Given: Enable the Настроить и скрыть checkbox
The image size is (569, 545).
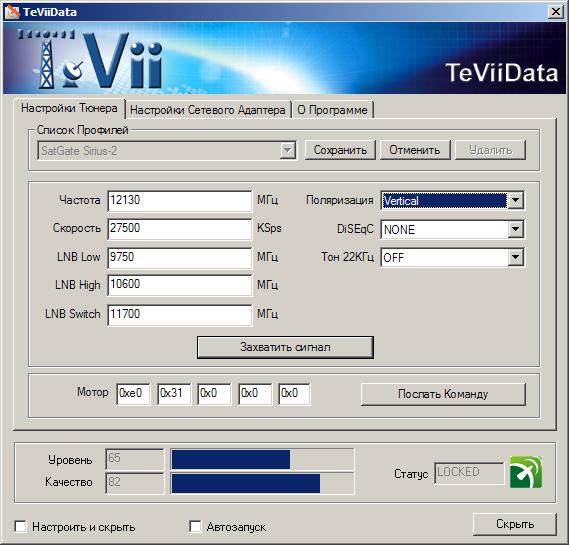Looking at the screenshot, I should point(20,526).
